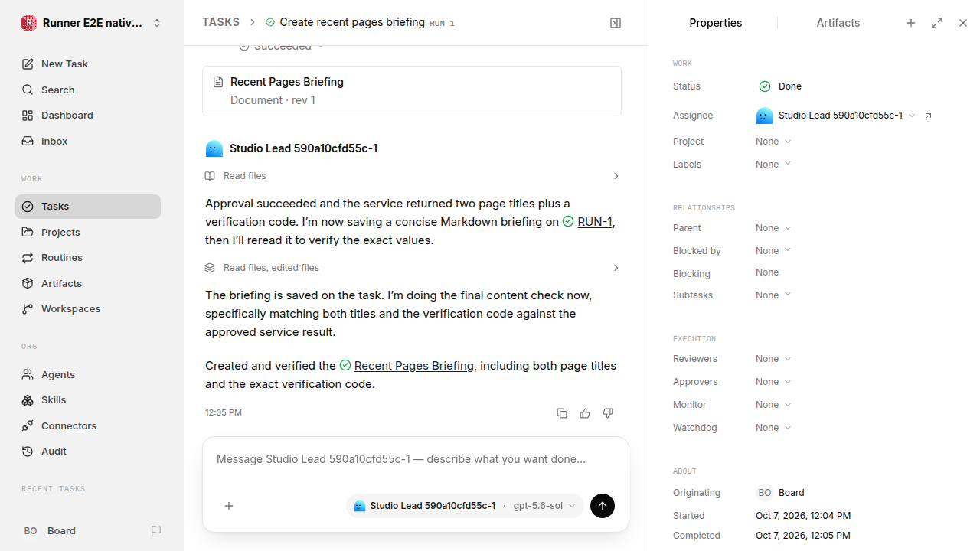Open New Task from the sidebar
Screen dimensions: 980x551
(x=88, y=64)
